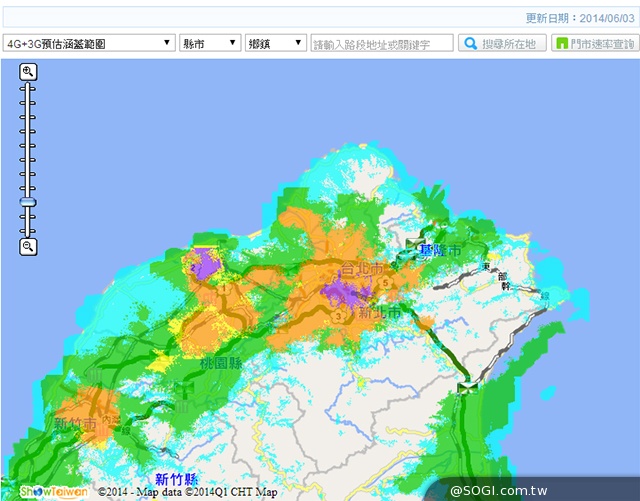Image resolution: width=640 pixels, height=501 pixels.
Task: Click the green store icon in 門市速率查詢
Action: (x=562, y=44)
